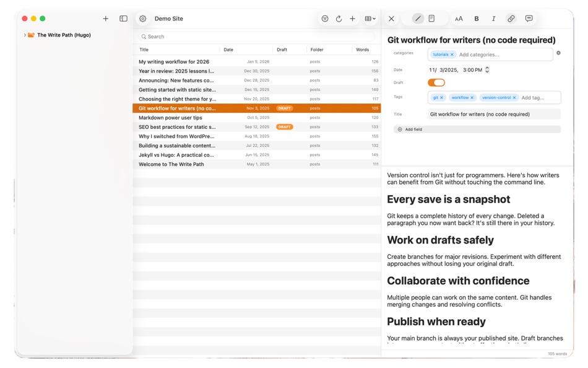Toggle the sidebar panel icon

pos(123,19)
